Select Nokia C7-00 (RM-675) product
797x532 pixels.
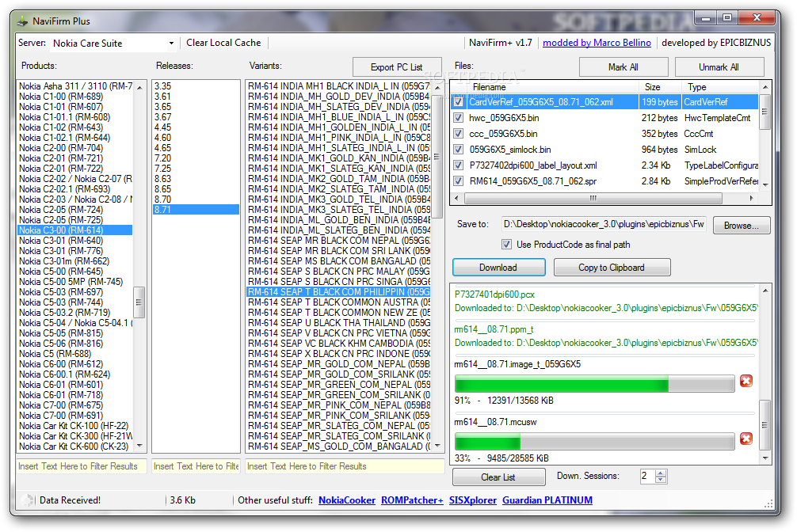click(74, 405)
